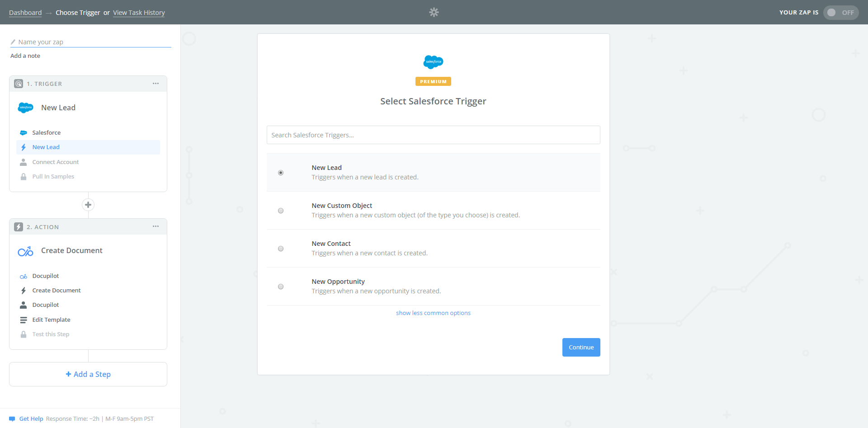Click small Salesforce icon in trigger list
This screenshot has width=868, height=428.
point(24,133)
